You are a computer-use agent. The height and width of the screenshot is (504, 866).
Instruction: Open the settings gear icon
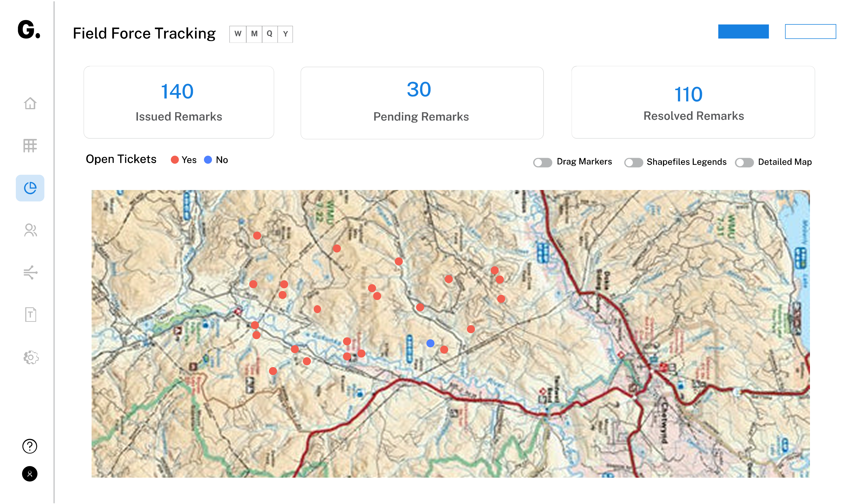pos(31,357)
